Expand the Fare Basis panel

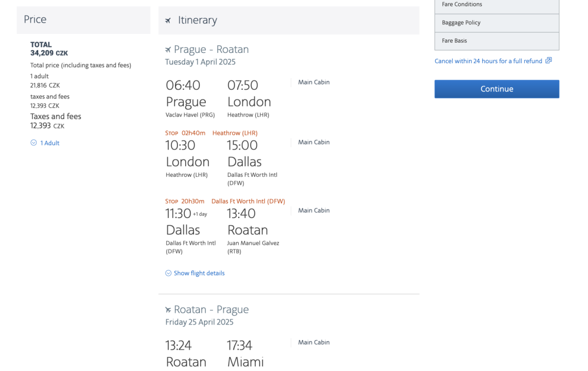(x=496, y=41)
